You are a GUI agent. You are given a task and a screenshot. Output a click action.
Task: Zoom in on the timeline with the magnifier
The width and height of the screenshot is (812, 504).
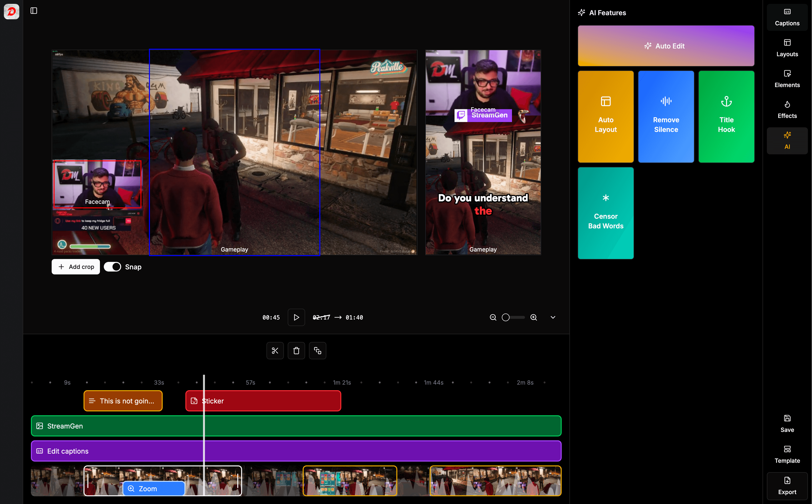pos(533,317)
